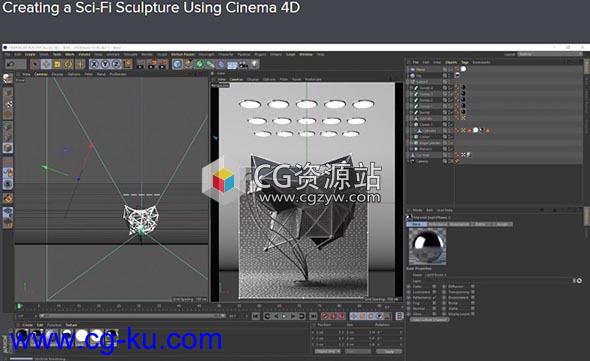
Task: Switch to the Reflectance tab
Action: pyautogui.click(x=438, y=224)
